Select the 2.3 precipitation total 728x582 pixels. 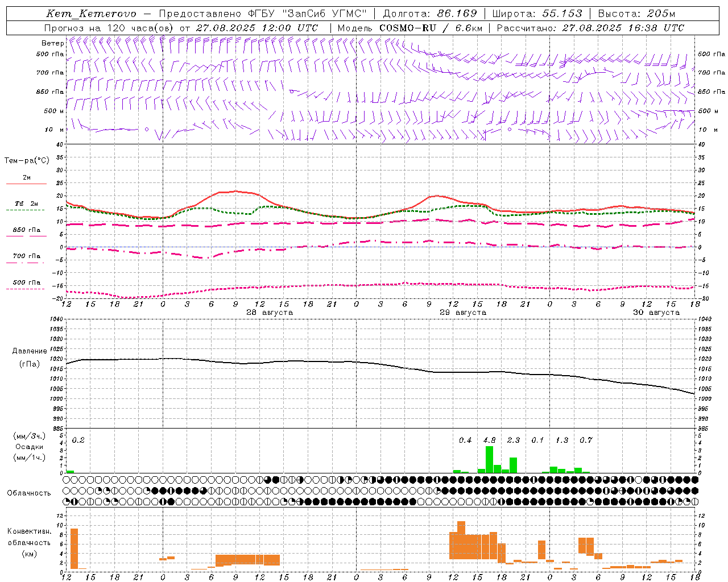pos(514,440)
